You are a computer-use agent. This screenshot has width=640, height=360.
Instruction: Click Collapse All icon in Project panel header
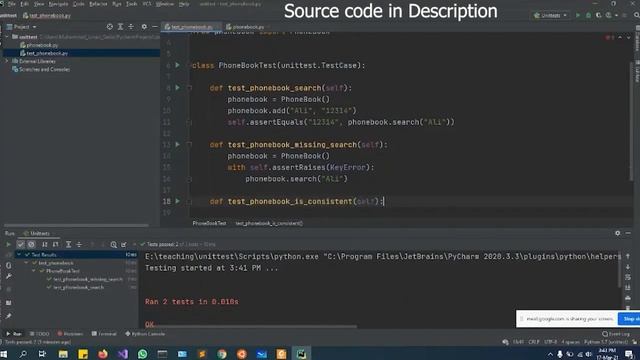131,27
